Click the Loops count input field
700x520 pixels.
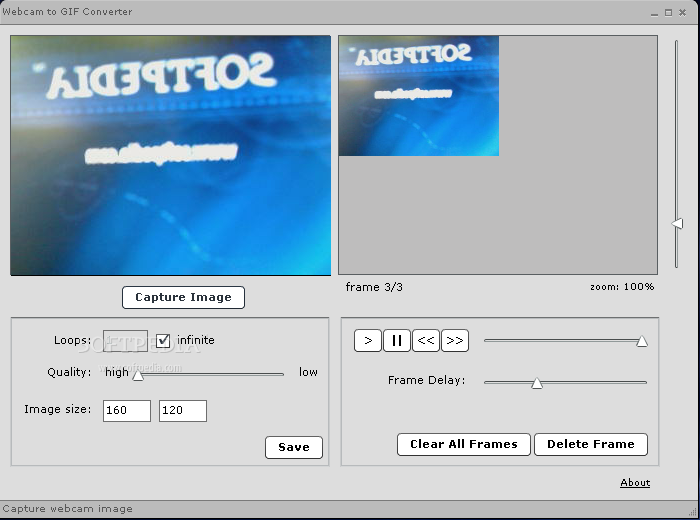125,341
